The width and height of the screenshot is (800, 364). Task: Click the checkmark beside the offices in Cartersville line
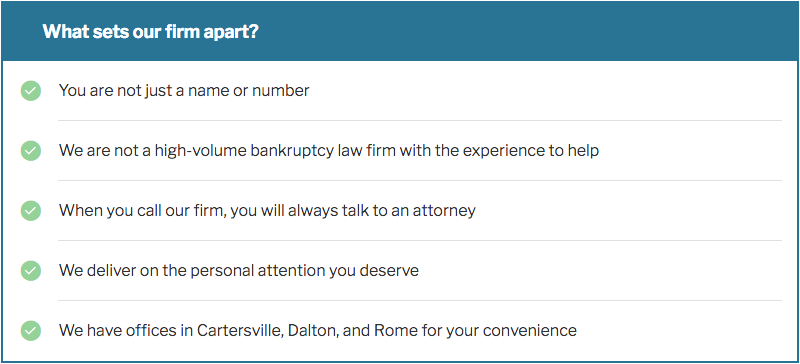coord(31,330)
